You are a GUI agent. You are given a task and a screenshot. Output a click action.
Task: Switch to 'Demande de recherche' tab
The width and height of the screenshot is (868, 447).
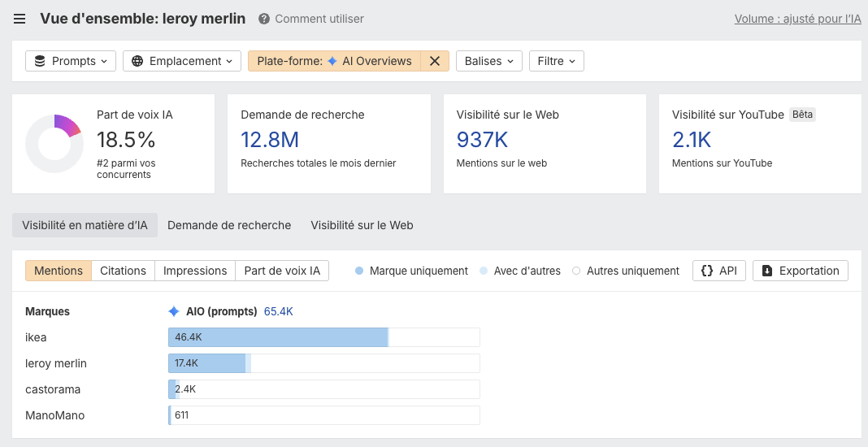(229, 225)
